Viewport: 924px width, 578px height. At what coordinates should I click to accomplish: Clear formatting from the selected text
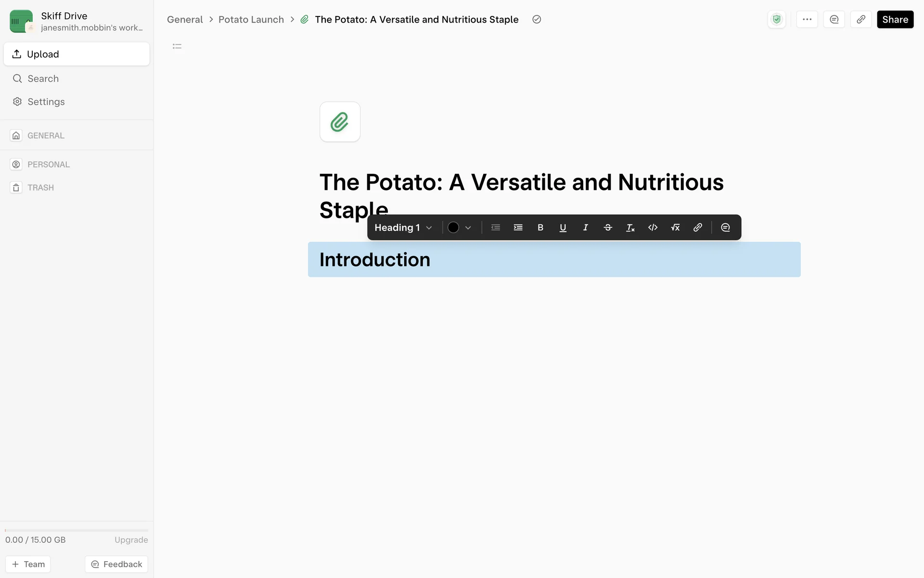(x=630, y=227)
